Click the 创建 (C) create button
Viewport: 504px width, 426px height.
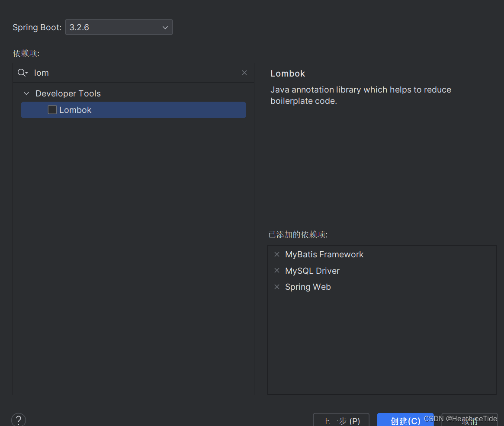pos(405,420)
